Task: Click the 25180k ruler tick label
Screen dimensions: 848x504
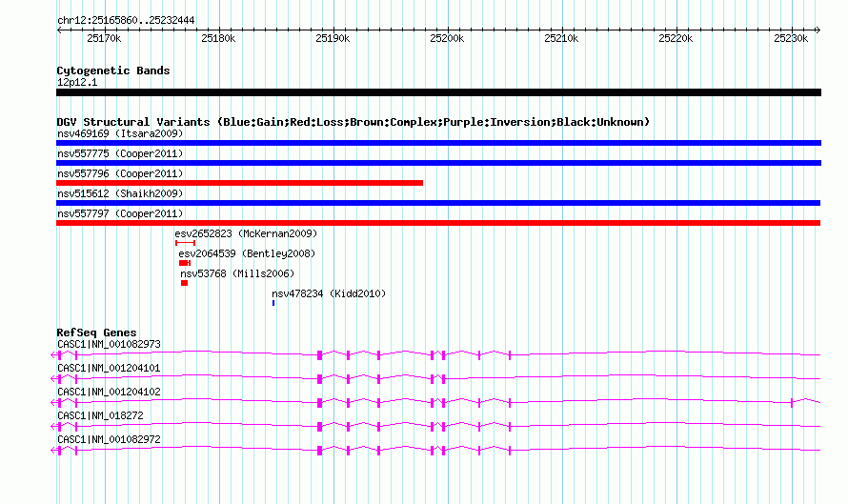Action: pos(218,38)
